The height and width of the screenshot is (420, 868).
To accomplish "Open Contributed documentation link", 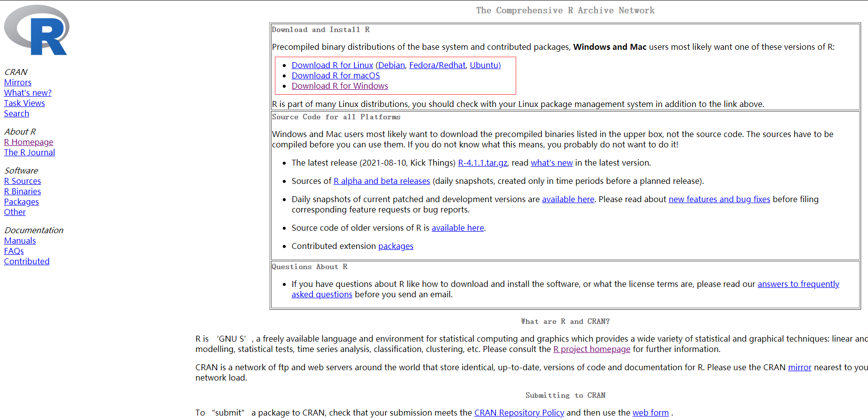I will [x=27, y=261].
